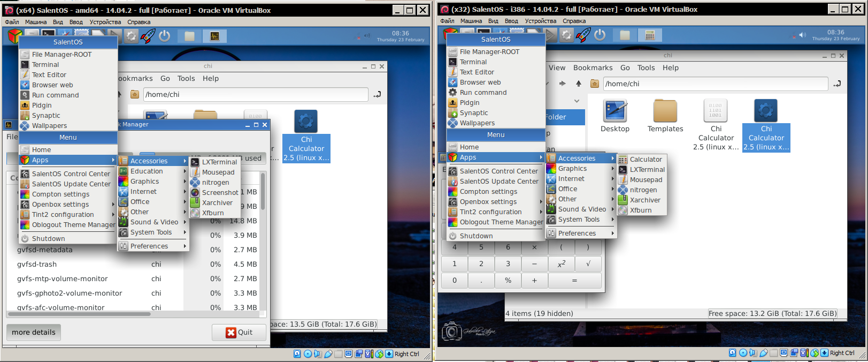Screen dimensions: 868x362
Task: Open File Manager-ROOT in x32 menu
Action: click(x=489, y=52)
